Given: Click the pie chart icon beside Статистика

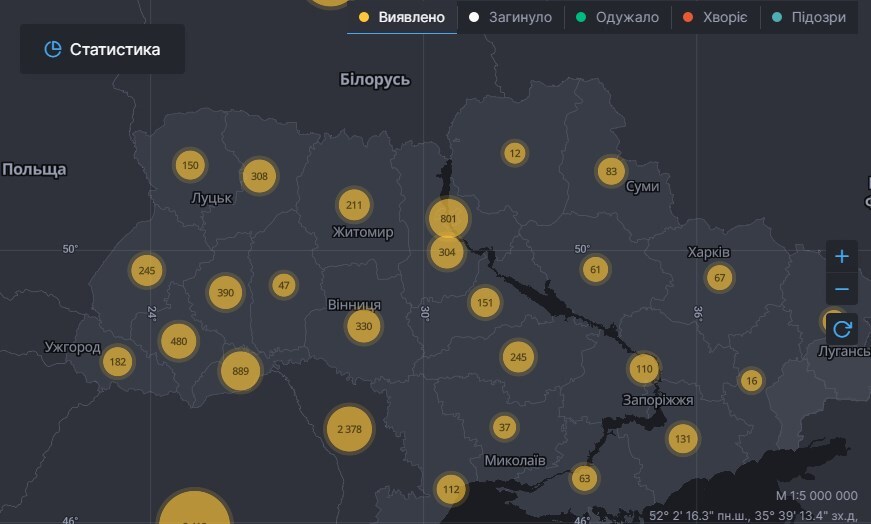Looking at the screenshot, I should coord(53,50).
